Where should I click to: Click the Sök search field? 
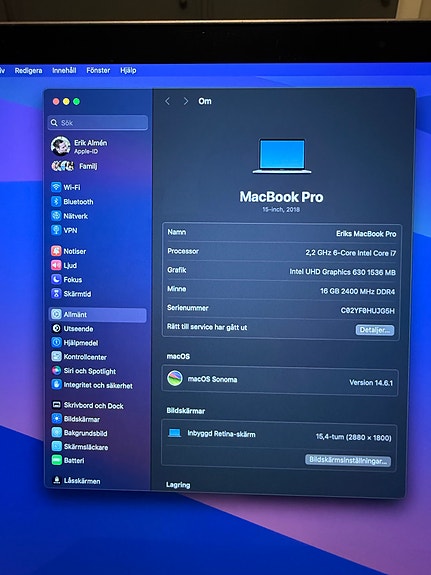[x=98, y=122]
